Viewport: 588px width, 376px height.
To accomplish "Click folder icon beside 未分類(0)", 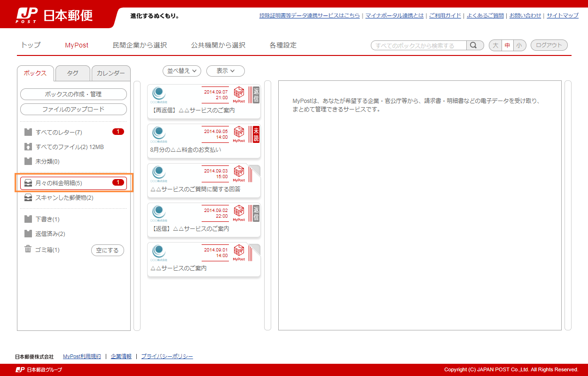I will click(28, 161).
